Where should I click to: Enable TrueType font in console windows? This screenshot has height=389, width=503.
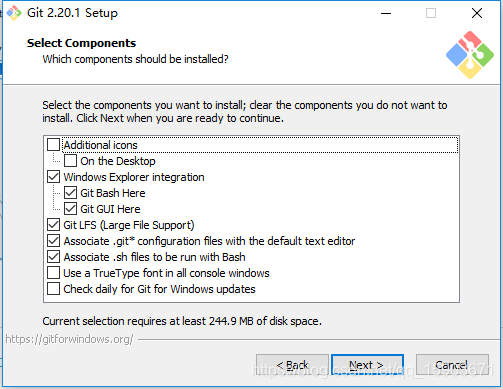[53, 273]
